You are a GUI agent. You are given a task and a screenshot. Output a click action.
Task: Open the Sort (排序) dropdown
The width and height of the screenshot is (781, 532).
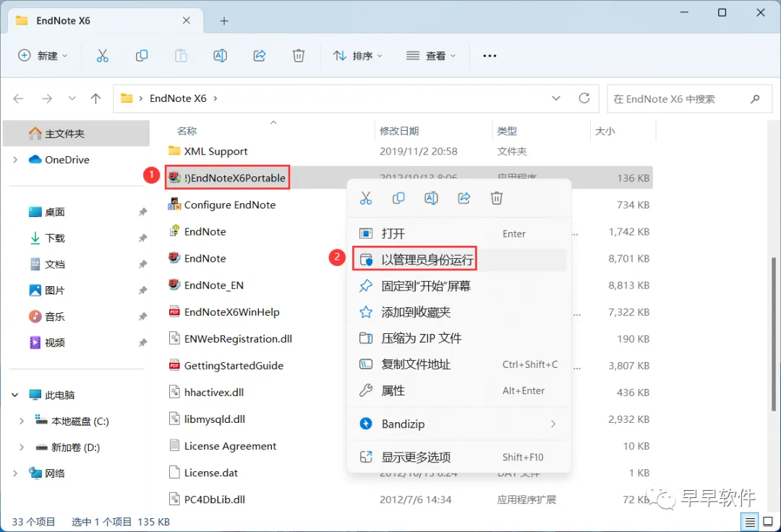(x=358, y=56)
